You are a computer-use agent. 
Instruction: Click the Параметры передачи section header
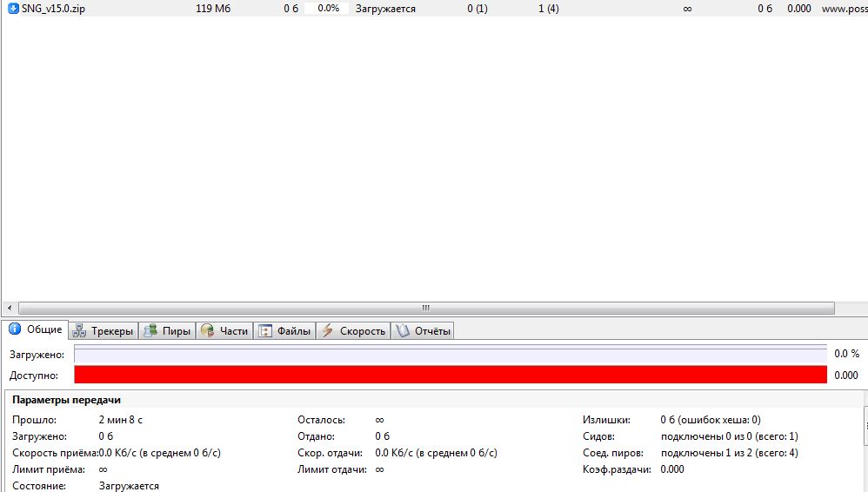[66, 400]
